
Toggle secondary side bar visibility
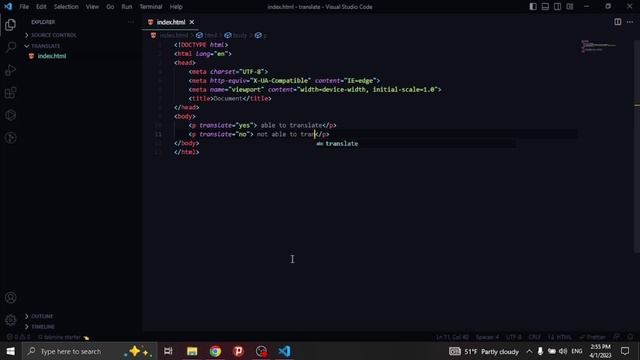click(558, 7)
